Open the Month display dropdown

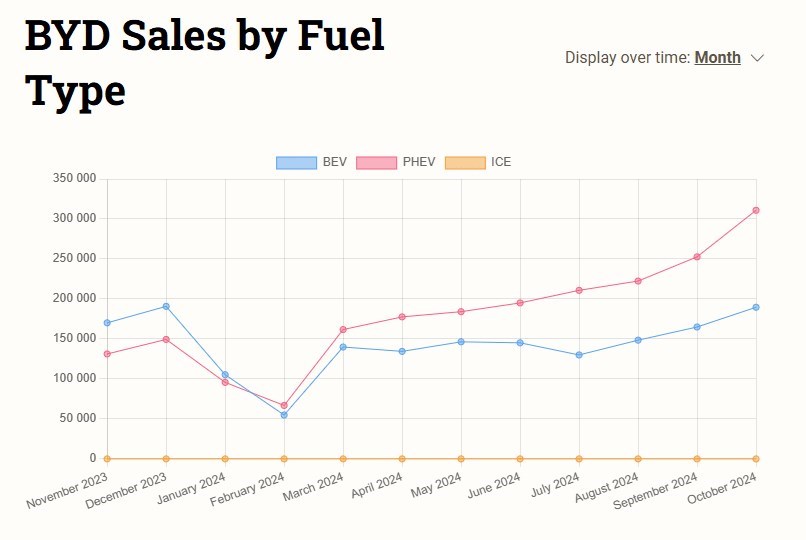[x=718, y=57]
